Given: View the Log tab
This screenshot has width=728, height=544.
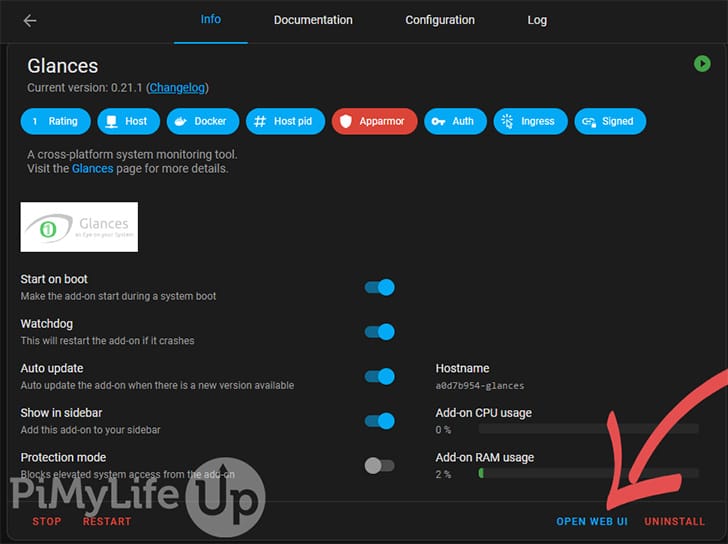Looking at the screenshot, I should click(x=537, y=20).
